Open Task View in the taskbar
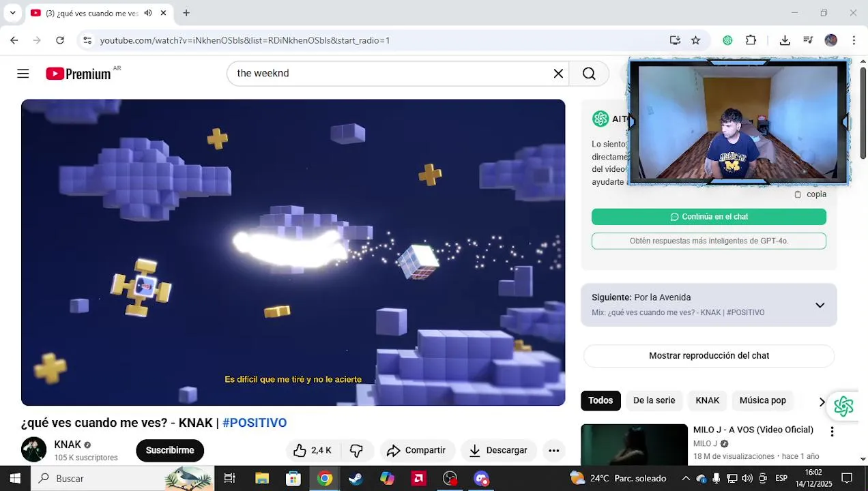 pyautogui.click(x=230, y=478)
